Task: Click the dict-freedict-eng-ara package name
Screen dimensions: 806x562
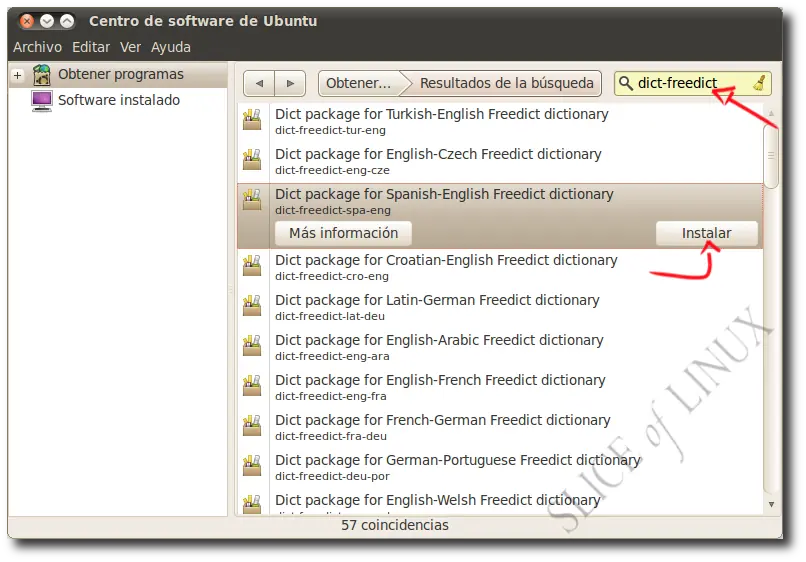Action: coord(332,356)
